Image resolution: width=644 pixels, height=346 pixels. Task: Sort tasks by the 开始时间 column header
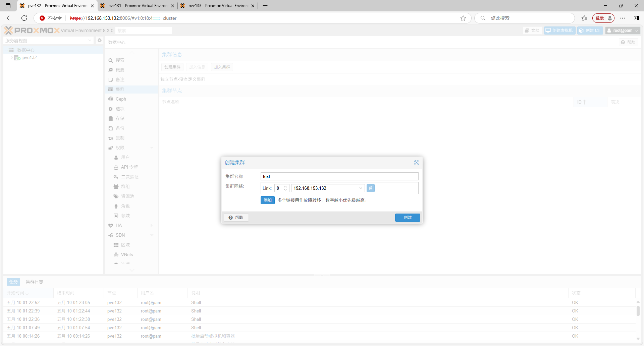point(29,293)
